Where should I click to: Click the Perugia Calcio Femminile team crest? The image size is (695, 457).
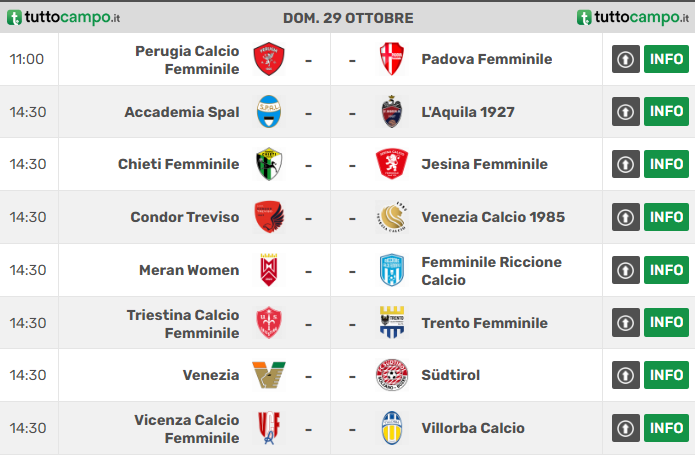coord(269,59)
